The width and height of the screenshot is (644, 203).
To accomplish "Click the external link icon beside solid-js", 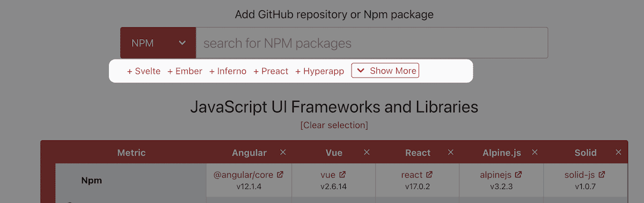I will click(x=602, y=175).
